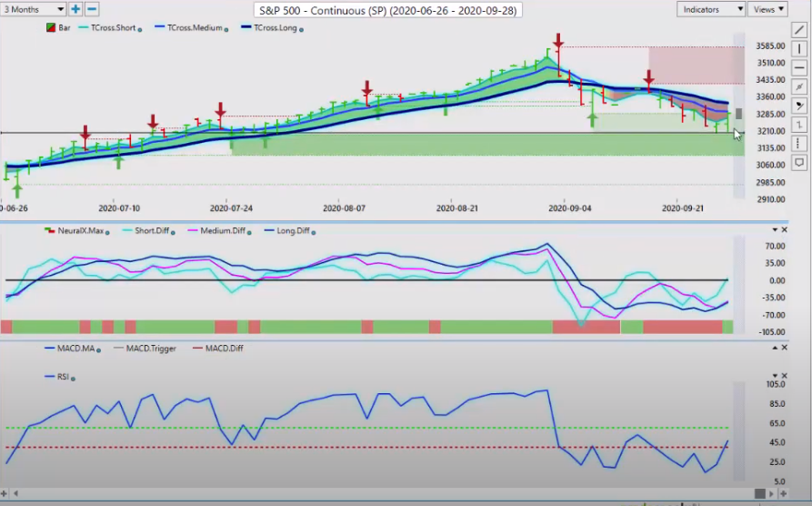The width and height of the screenshot is (812, 506).
Task: Click the green buy arrow below 06-26 bars
Action: [17, 190]
